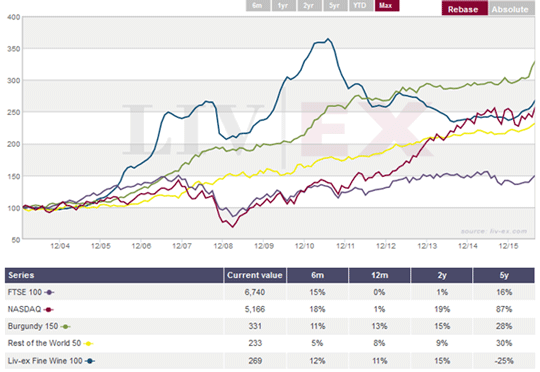Click the Rest of the World 50 yellow marker
The width and height of the screenshot is (540, 372).
coord(89,343)
